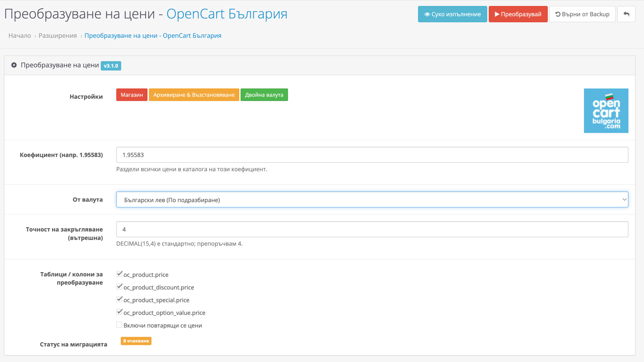
Task: Enable Включи повтарящи се цени checkbox
Action: (x=119, y=325)
